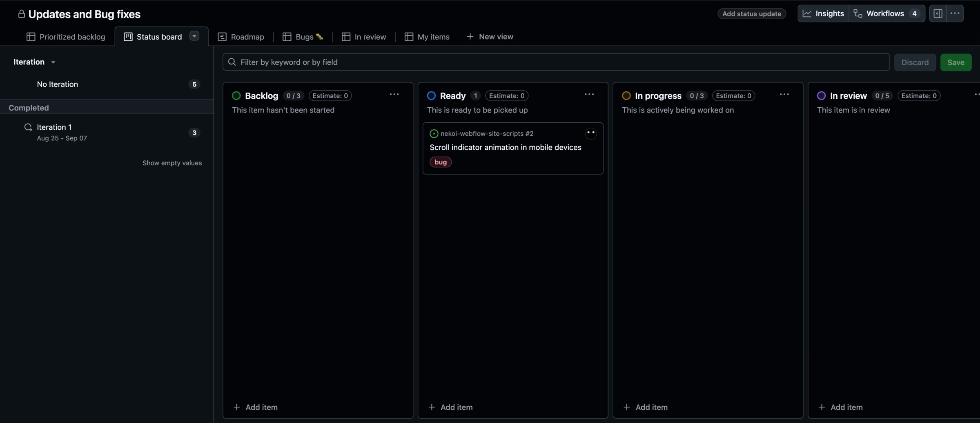
Task: Open Scroll indicator animation issue
Action: point(505,147)
